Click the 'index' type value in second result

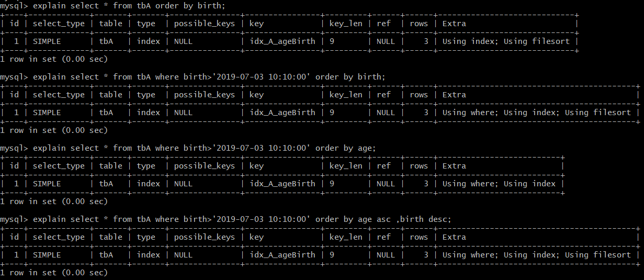149,113
